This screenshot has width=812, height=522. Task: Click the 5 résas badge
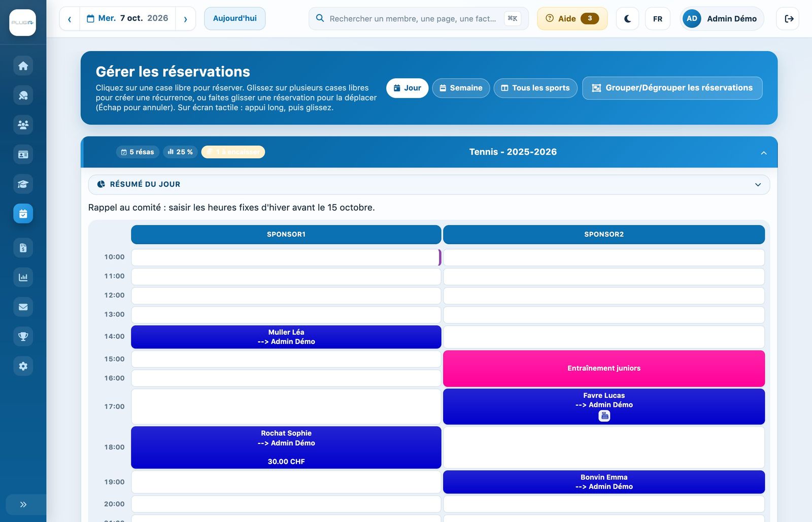(138, 152)
